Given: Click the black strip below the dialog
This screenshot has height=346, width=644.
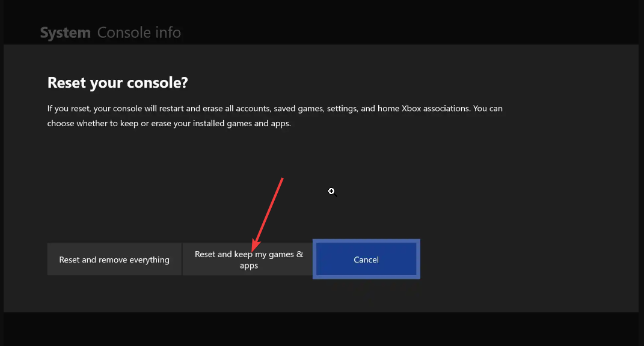Looking at the screenshot, I should pos(322,329).
